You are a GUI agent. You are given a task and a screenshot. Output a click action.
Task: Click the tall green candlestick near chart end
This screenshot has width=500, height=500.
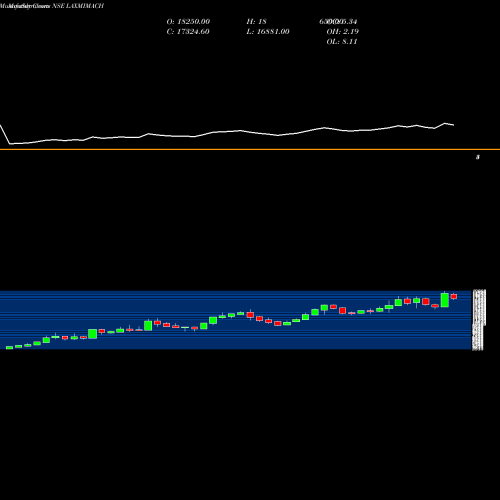[x=445, y=300]
